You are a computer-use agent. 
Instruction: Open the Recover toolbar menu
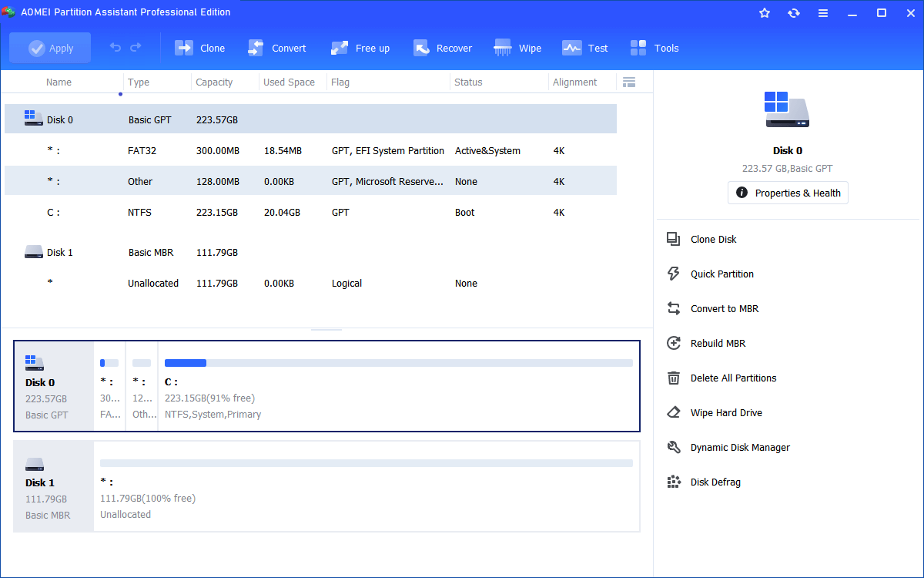click(x=443, y=48)
